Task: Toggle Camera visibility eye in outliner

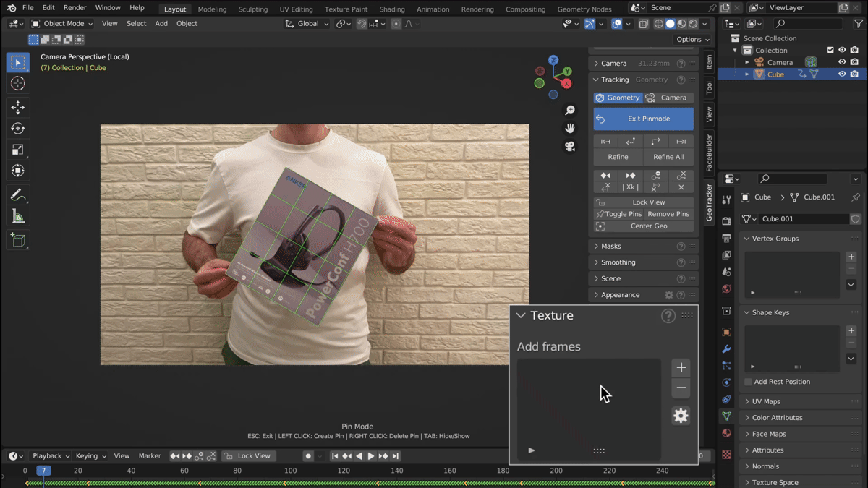Action: pyautogui.click(x=842, y=62)
